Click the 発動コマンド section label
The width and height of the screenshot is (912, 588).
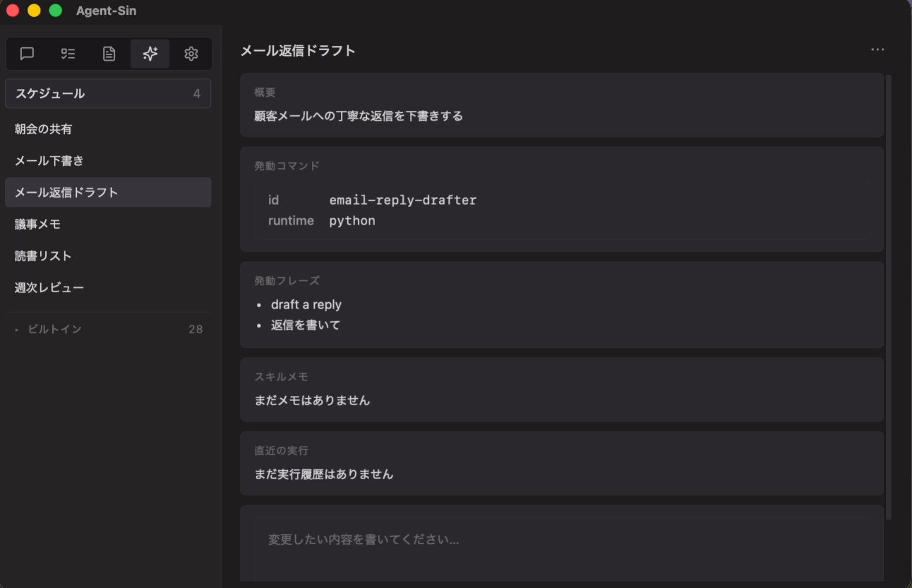tap(286, 166)
